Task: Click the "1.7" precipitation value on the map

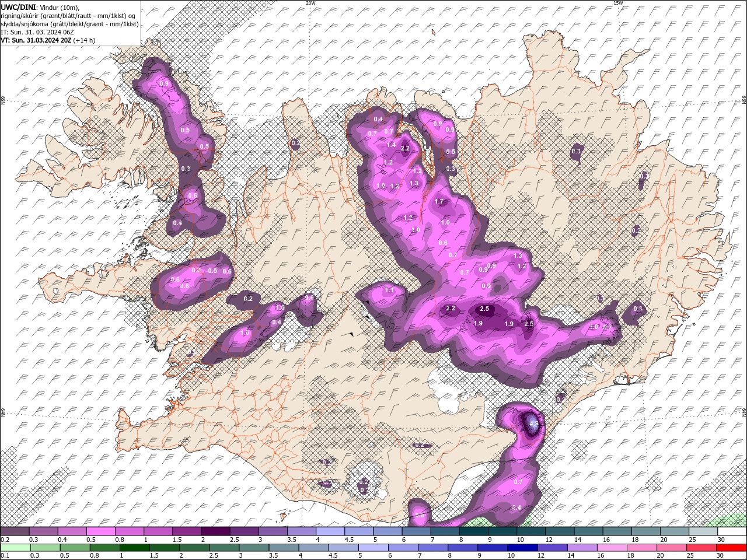Action: 439,202
